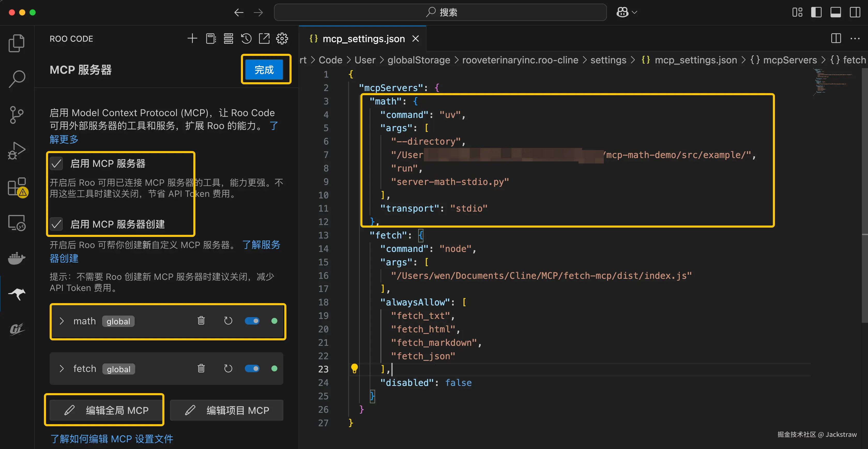Open the Copilot dropdown arrow in the title bar
The width and height of the screenshot is (868, 449).
(635, 12)
